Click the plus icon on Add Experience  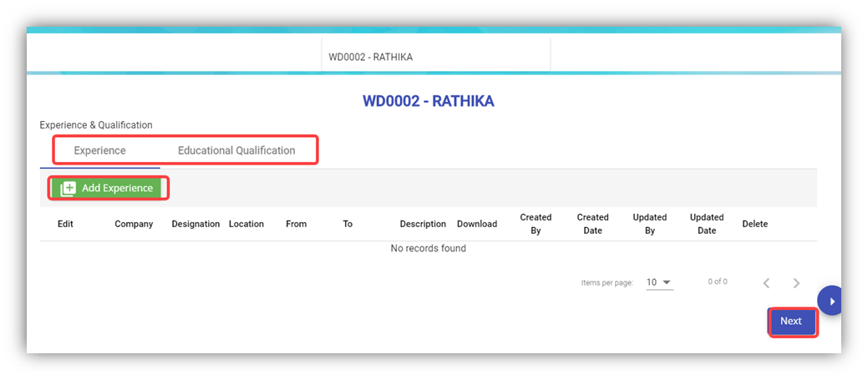(x=68, y=189)
